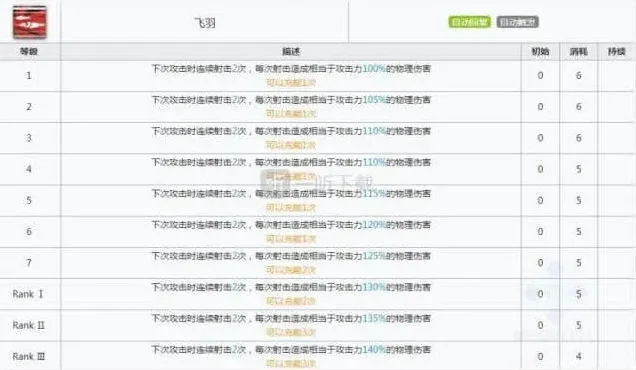This screenshot has height=370, width=636.
Task: Click the orange charge note under level 2
Action: point(290,114)
